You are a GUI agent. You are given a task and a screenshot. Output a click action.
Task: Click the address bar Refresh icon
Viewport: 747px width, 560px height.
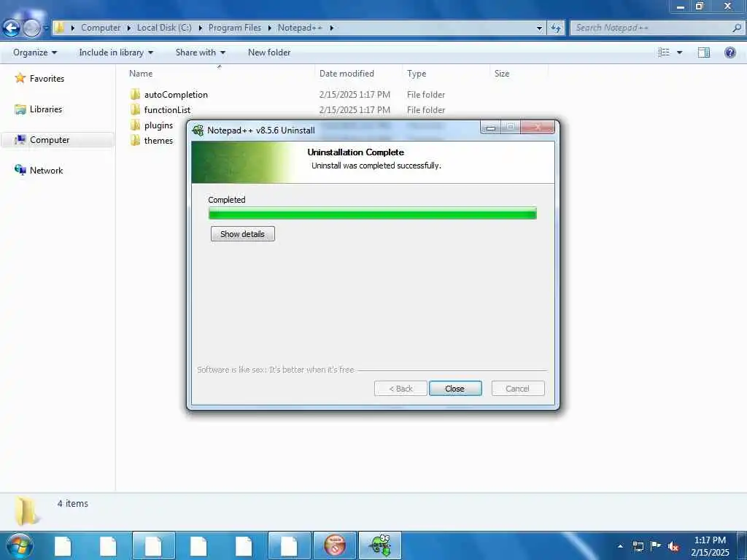point(555,28)
